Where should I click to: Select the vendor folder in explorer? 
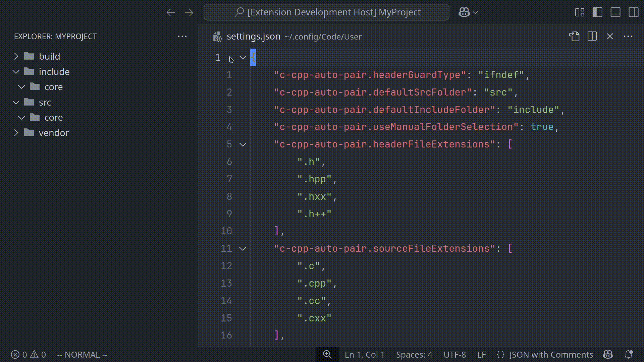pyautogui.click(x=54, y=133)
